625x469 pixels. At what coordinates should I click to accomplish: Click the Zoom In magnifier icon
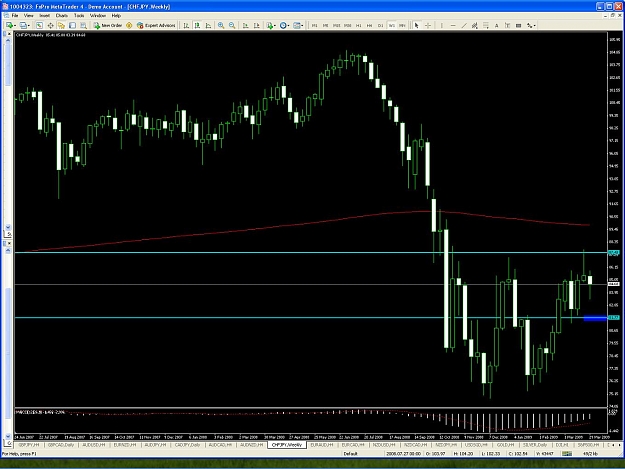point(221,26)
